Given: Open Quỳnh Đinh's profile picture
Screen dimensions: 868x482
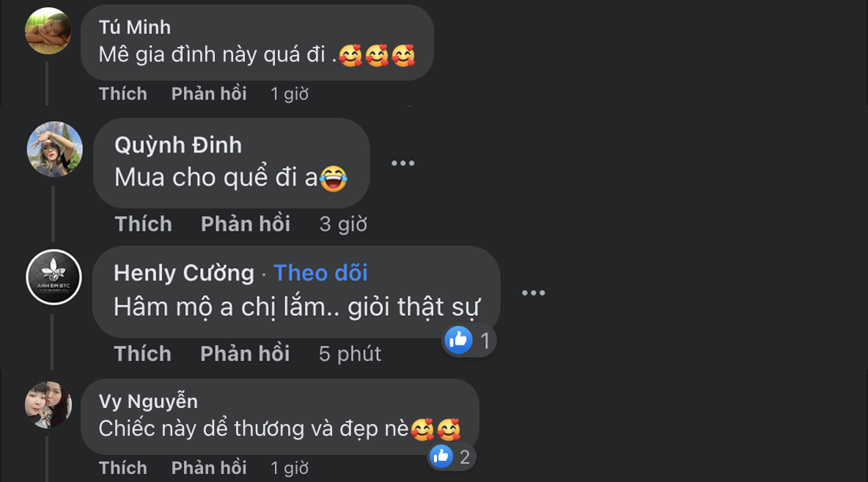Looking at the screenshot, I should coord(55,149).
